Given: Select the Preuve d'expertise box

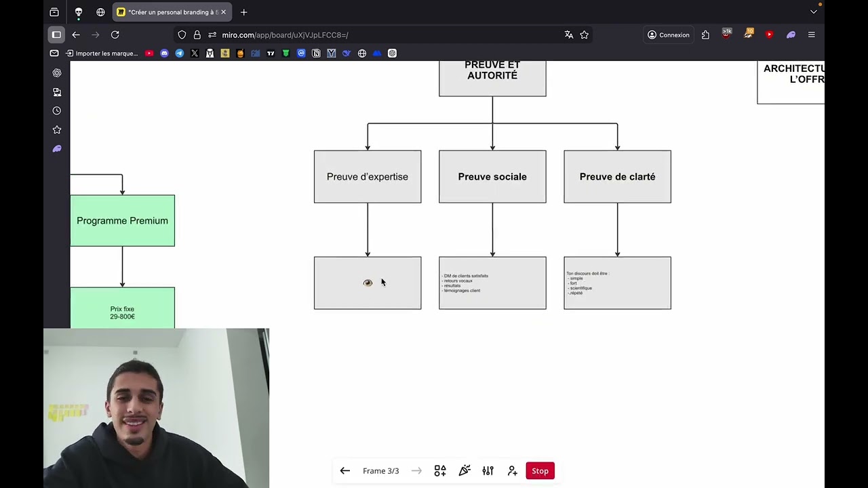Looking at the screenshot, I should tap(368, 177).
